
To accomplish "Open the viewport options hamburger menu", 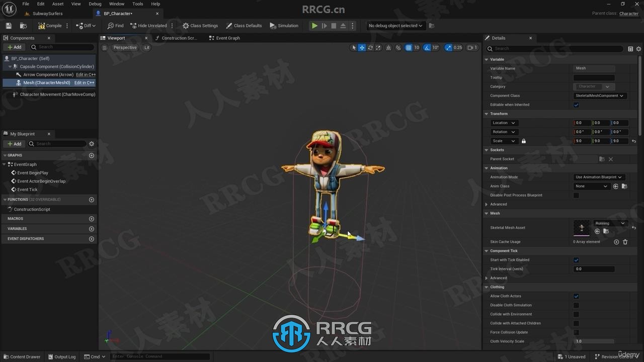I will (105, 48).
